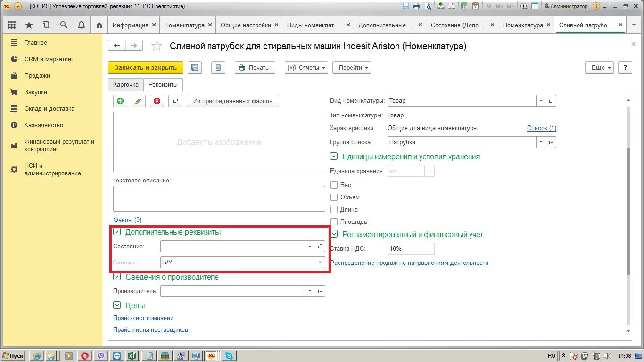Click the zoom magnifier icon in title bar

524,6
